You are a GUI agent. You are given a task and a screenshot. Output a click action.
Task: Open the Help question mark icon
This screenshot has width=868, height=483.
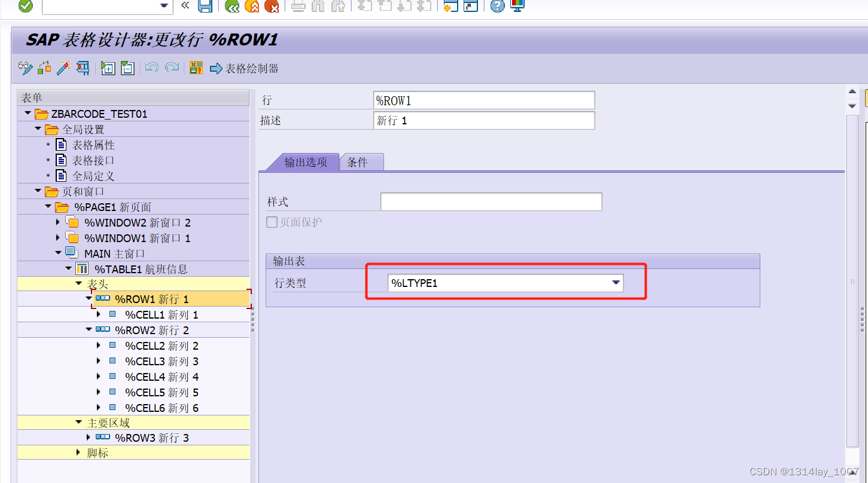[497, 6]
